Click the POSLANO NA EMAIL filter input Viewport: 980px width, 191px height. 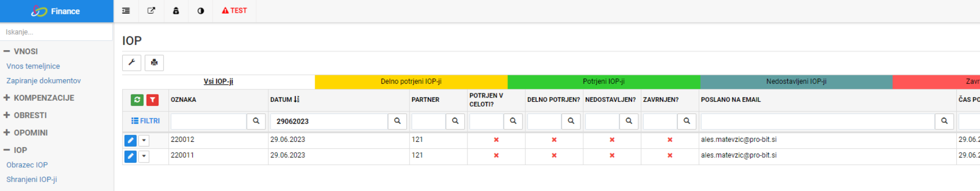pos(818,121)
